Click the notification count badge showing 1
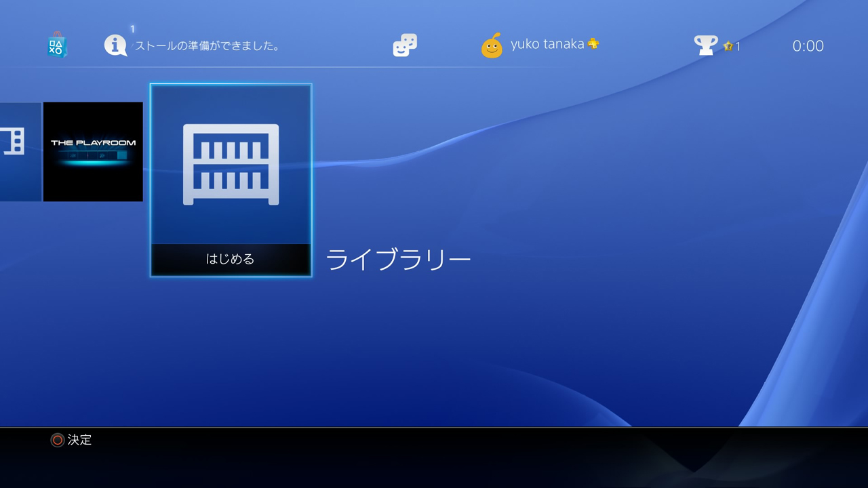Screen dimensions: 868x488 (133, 29)
